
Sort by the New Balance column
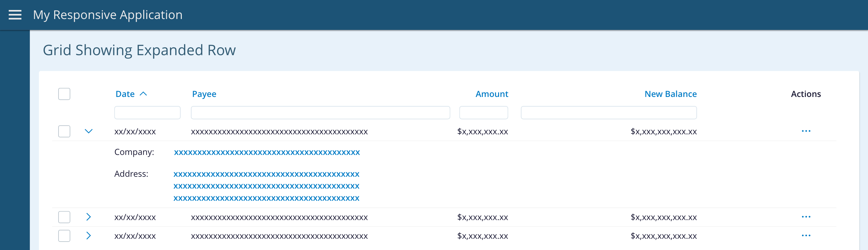pos(670,94)
